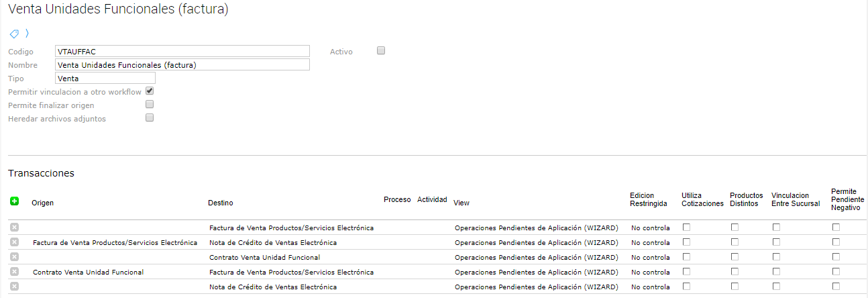Click the blue tag icon
868x298 pixels.
click(13, 33)
